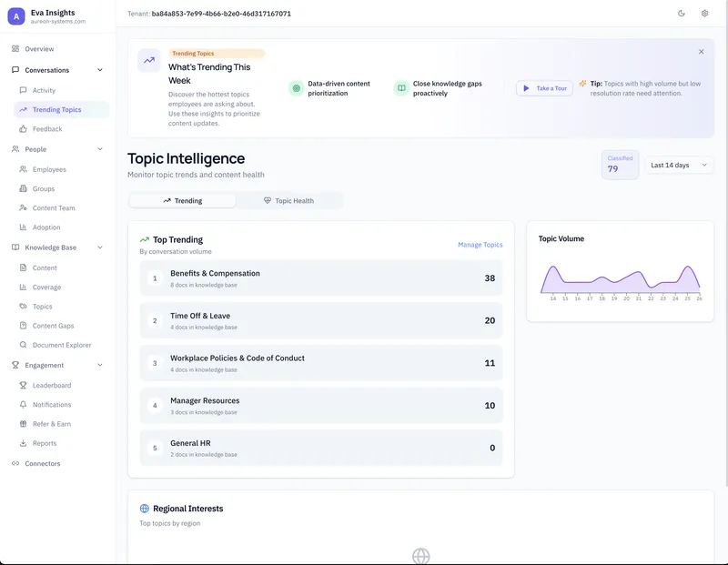728x565 pixels.
Task: Click trending arrow icon in banner
Action: coord(149,60)
